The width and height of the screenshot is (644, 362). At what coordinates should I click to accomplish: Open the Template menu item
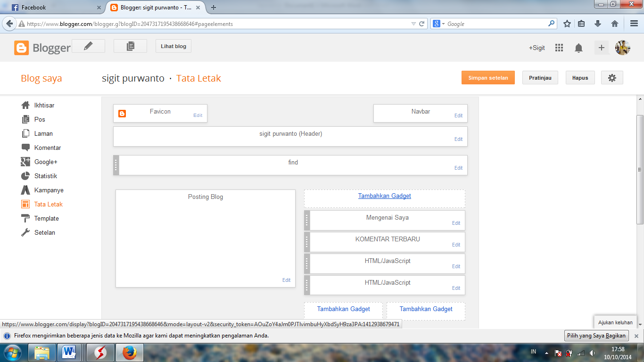click(47, 218)
